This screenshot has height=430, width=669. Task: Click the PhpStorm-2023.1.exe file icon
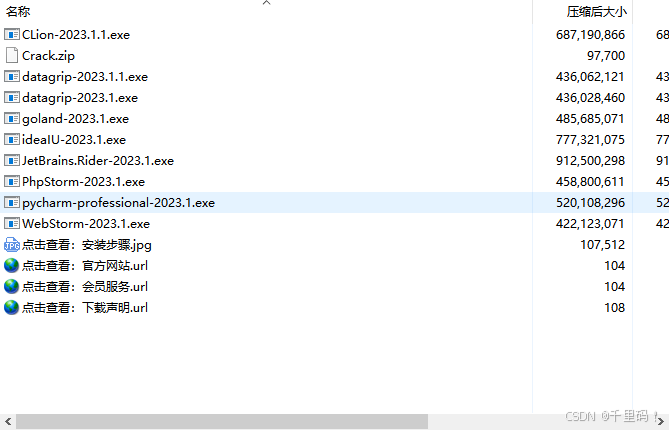[x=12, y=181]
